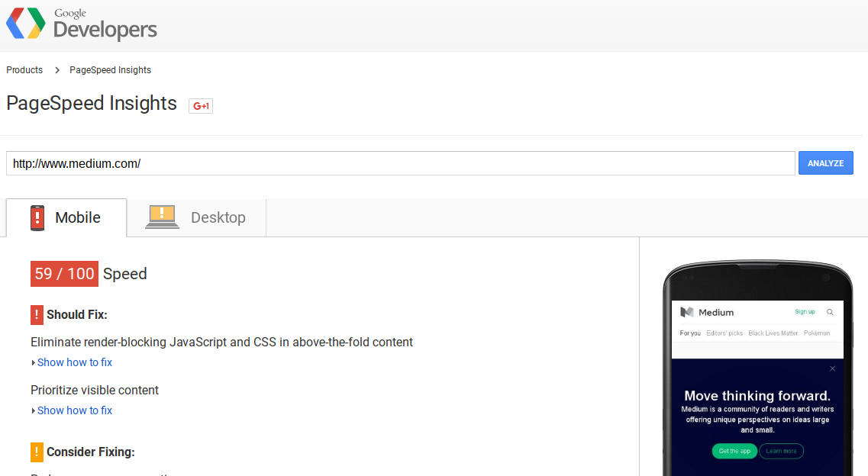
Task: Open the Products breadcrumb link
Action: click(24, 70)
